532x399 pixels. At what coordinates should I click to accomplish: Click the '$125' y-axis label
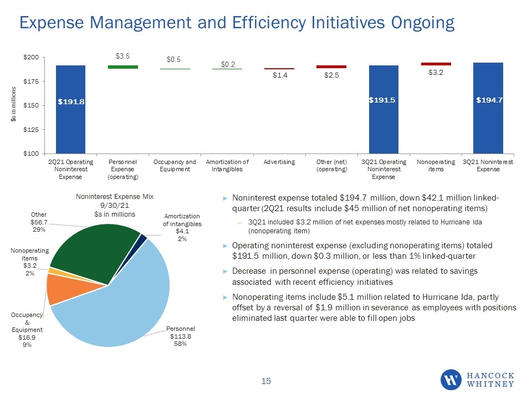click(x=31, y=130)
